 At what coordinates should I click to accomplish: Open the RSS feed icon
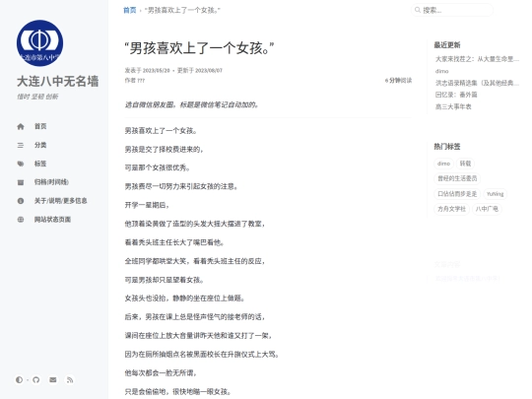coord(70,379)
